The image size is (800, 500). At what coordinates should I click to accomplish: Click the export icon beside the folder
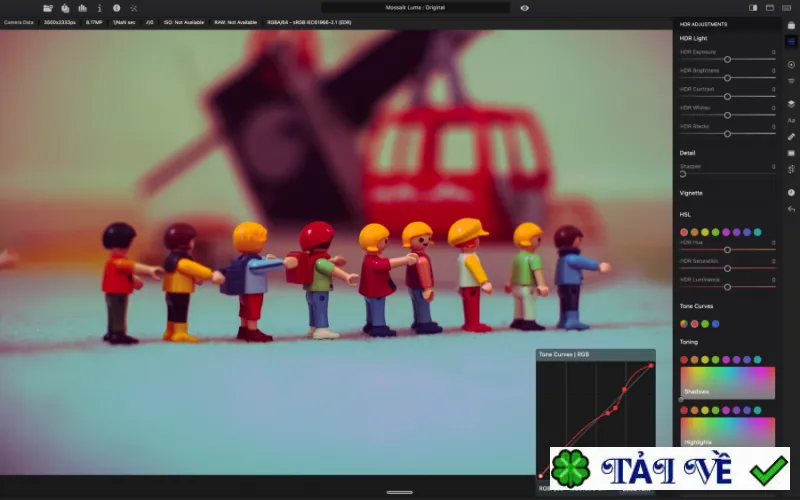pyautogui.click(x=65, y=8)
